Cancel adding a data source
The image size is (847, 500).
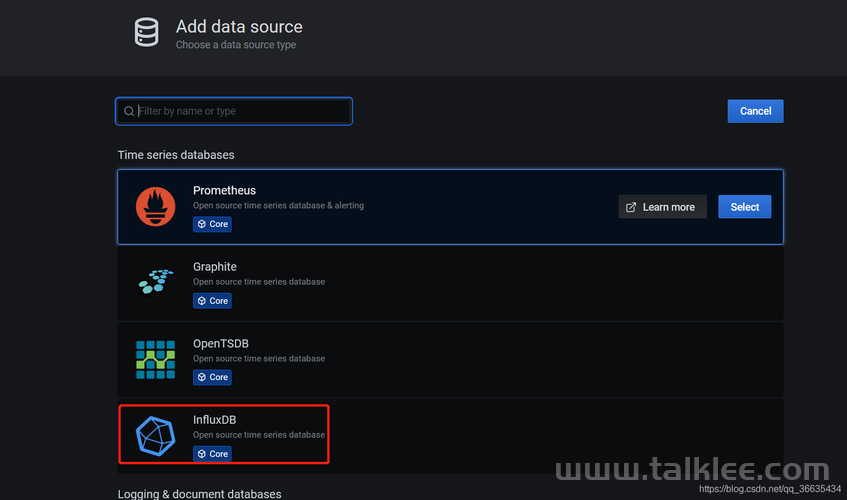coord(755,111)
